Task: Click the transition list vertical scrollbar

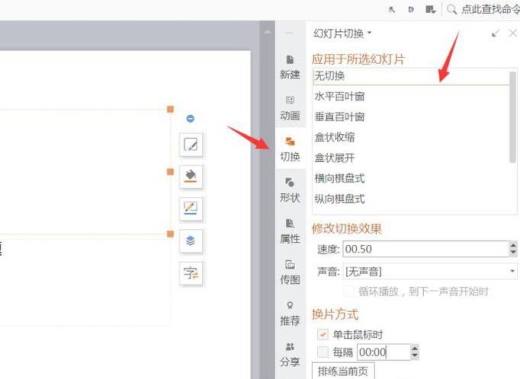Action: click(x=513, y=117)
